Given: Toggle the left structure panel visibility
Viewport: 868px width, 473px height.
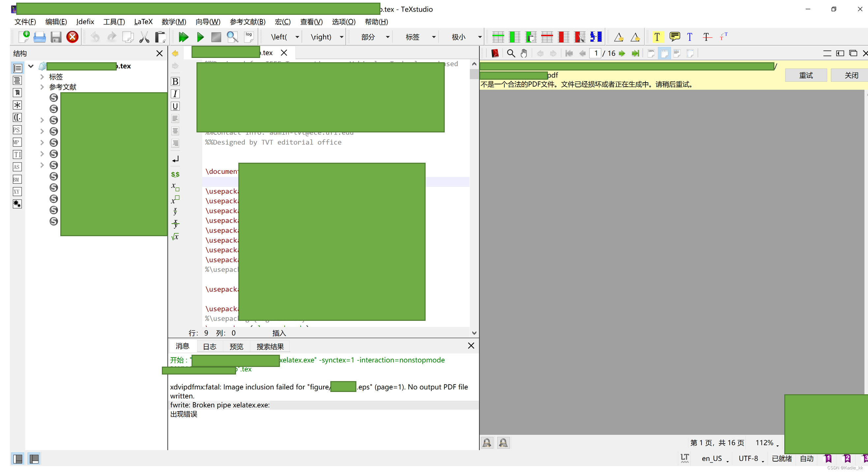Looking at the screenshot, I should tap(17, 459).
